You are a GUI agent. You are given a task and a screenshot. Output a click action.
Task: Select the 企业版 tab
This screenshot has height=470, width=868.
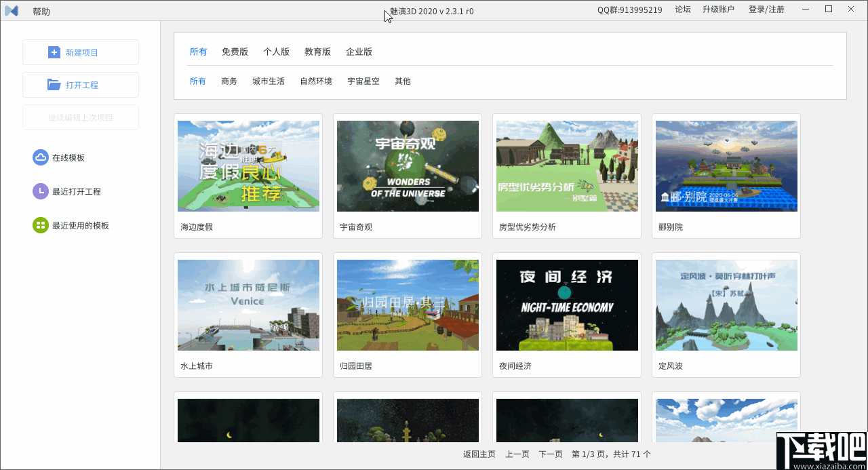click(359, 52)
